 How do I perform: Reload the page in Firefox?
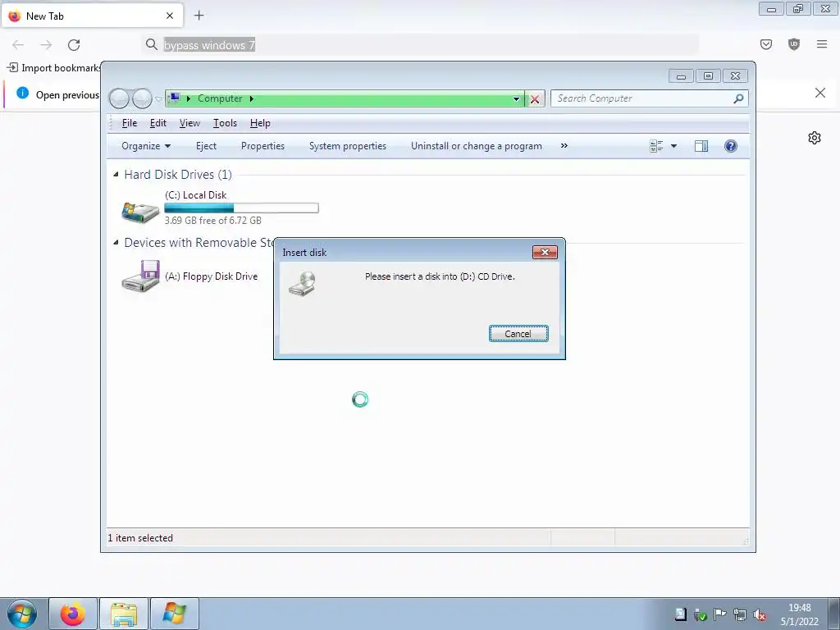pyautogui.click(x=74, y=45)
